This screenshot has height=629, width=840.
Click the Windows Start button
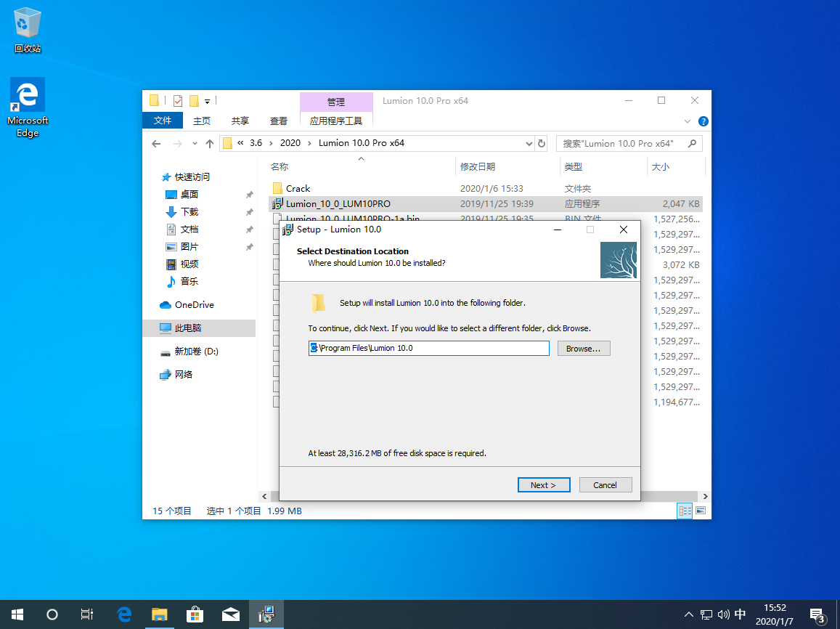(17, 614)
